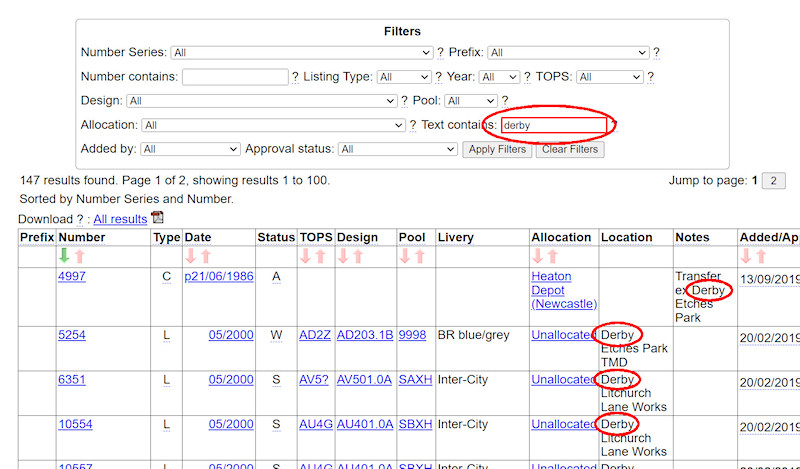This screenshot has width=800, height=469.
Task: Open the All results download link
Action: 120,219
